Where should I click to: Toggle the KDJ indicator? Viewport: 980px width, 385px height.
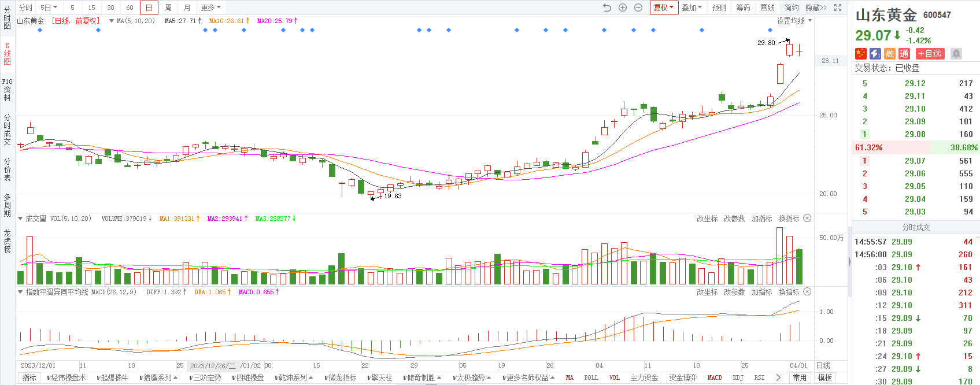point(738,377)
